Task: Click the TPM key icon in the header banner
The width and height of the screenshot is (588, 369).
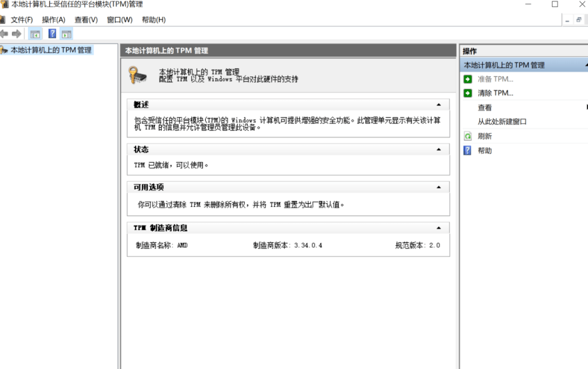Action: 139,75
